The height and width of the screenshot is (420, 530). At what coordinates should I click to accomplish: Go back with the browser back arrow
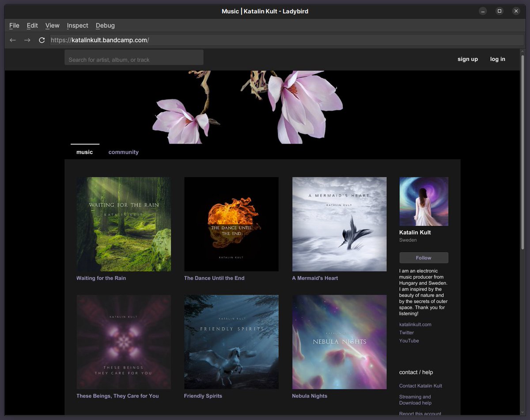point(13,40)
